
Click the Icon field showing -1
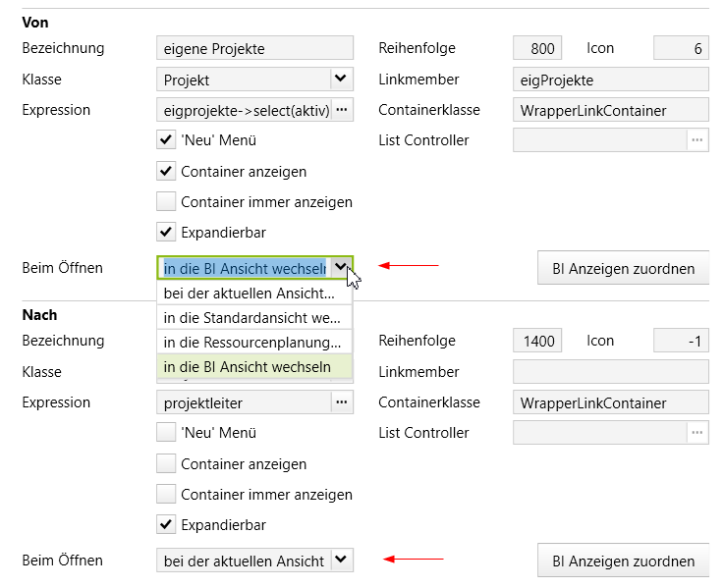681,341
